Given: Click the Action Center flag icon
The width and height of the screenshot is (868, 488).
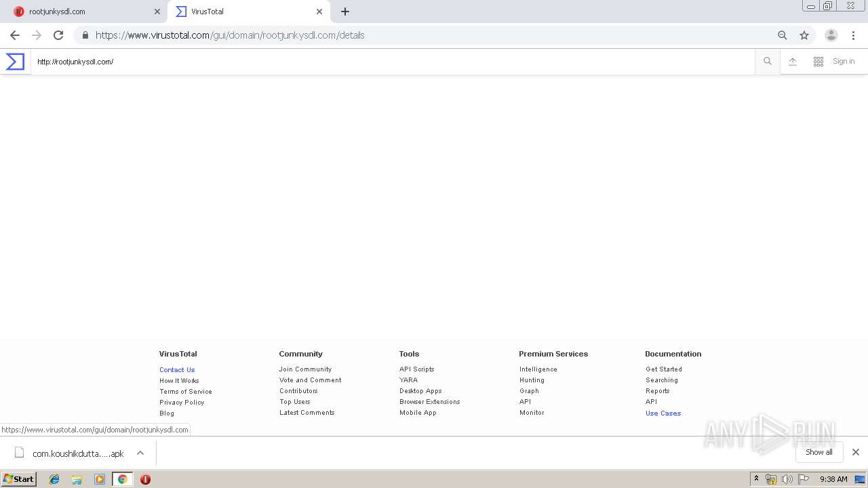Looking at the screenshot, I should [804, 479].
